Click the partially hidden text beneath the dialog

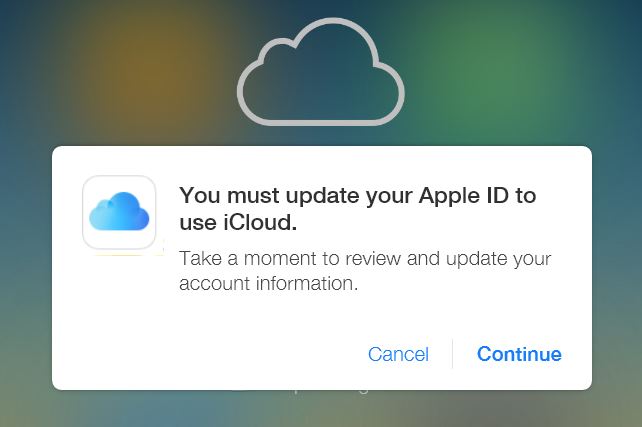(321, 389)
